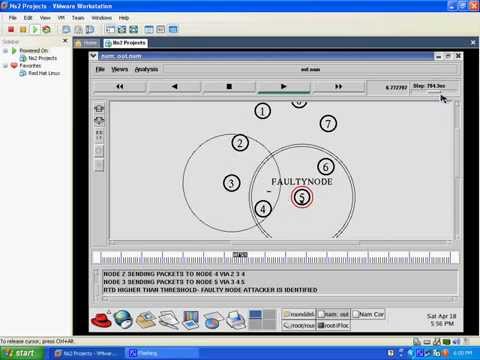Viewport: 480px width, 360px height.
Task: Select Ns2 Projects in the sidebar tree
Action: [x=38, y=58]
